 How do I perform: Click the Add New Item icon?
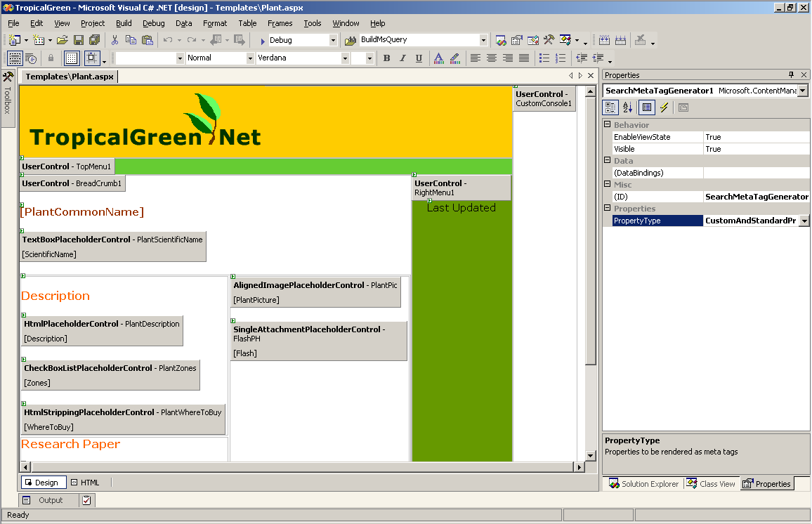point(39,40)
